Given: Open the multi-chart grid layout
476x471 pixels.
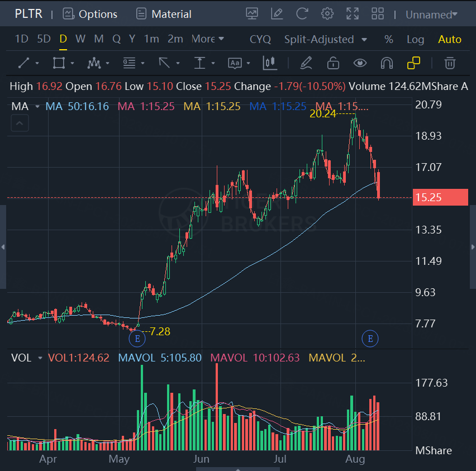Looking at the screenshot, I should (x=378, y=14).
